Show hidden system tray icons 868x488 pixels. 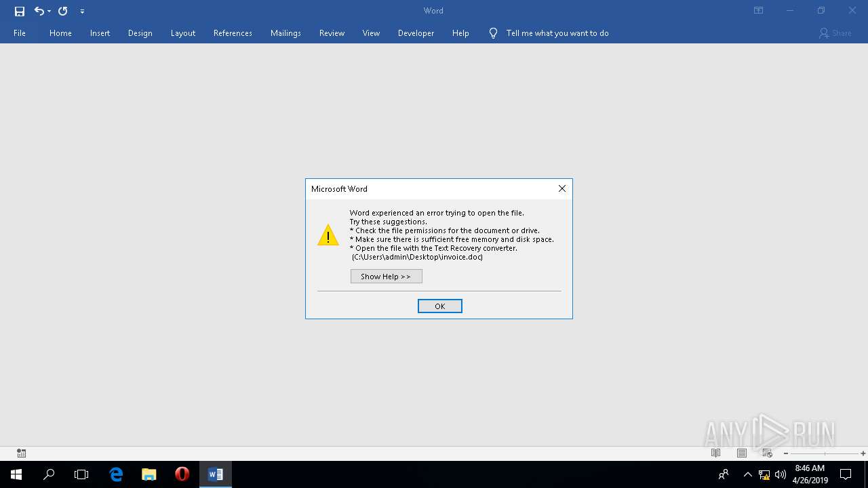click(x=747, y=474)
